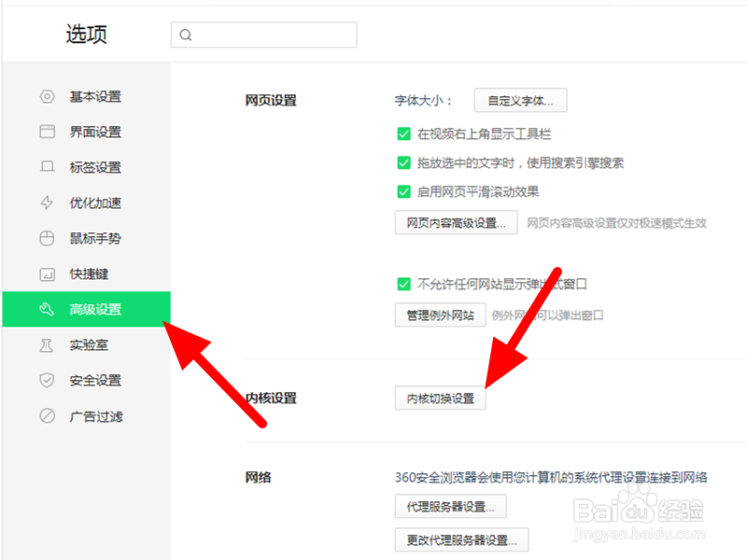The image size is (747, 560).
Task: Select the 安全设置 shield icon
Action: (x=47, y=380)
